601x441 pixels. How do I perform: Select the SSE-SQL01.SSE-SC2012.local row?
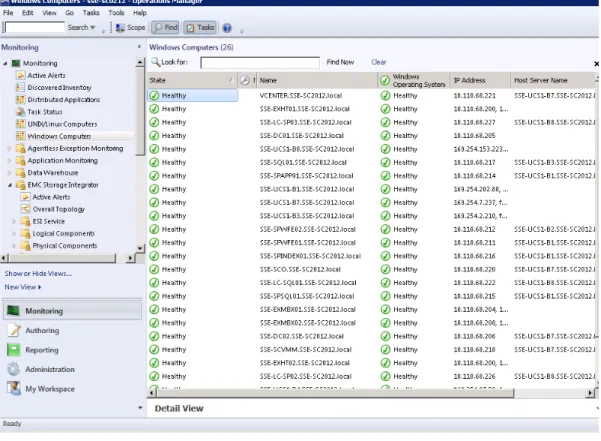tap(371, 162)
